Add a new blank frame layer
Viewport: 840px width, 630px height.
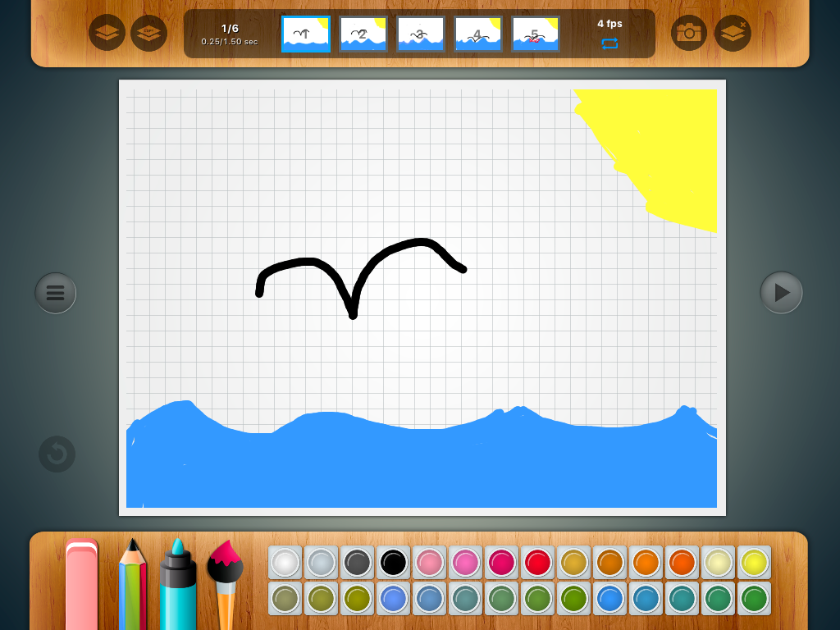107,33
